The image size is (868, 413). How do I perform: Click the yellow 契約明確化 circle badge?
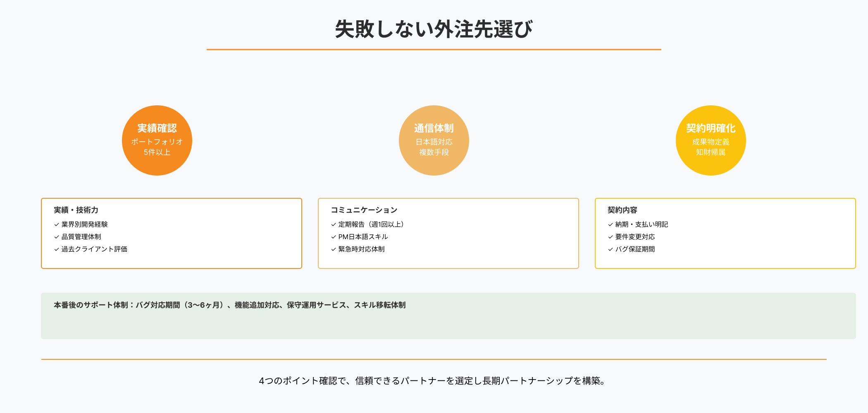711,140
